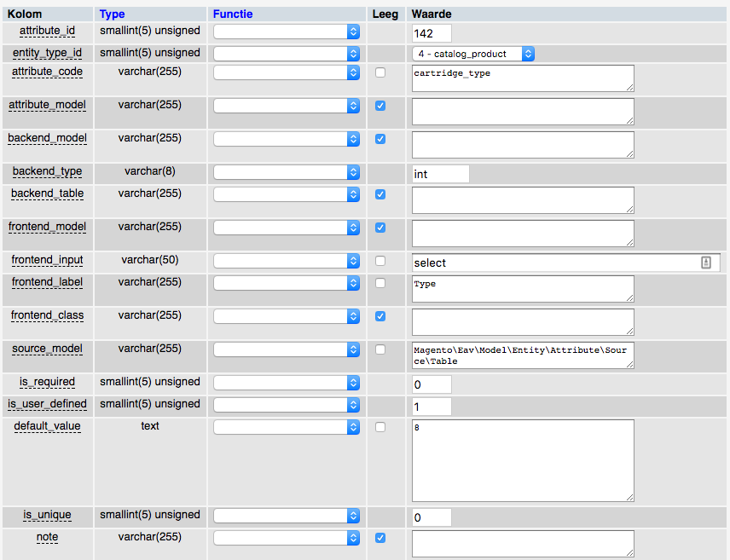
Task: Click the attribute_id value field showing 142
Action: (430, 32)
